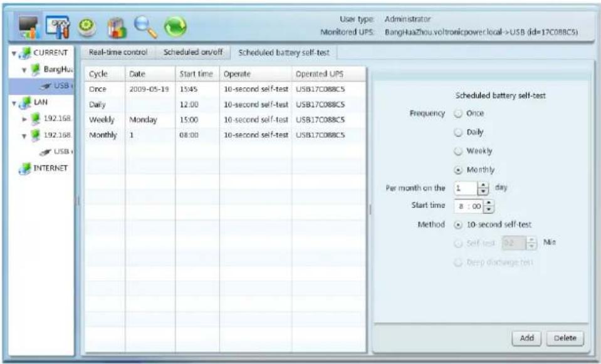
Task: Click the 2009-05-19 date cell
Action: coord(149,89)
